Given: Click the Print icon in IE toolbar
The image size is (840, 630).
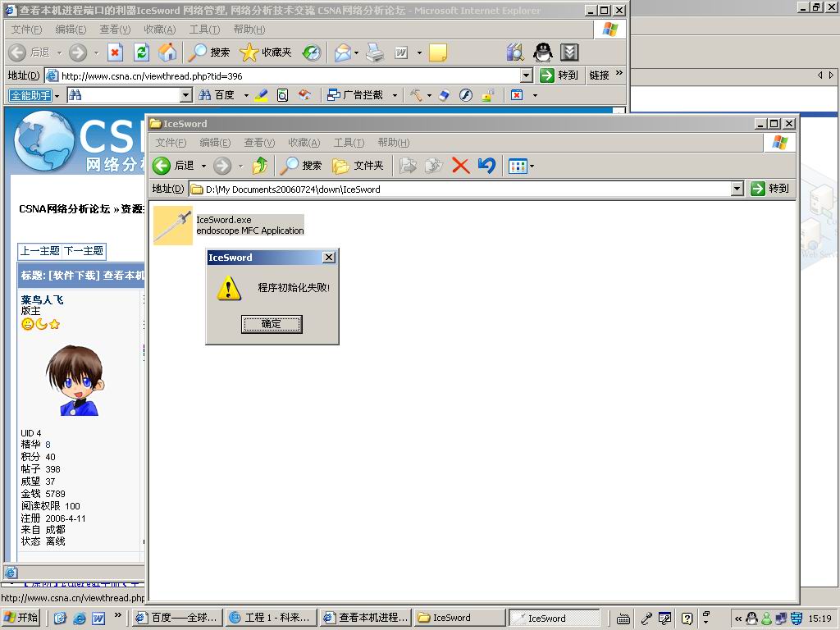Looking at the screenshot, I should click(x=375, y=52).
